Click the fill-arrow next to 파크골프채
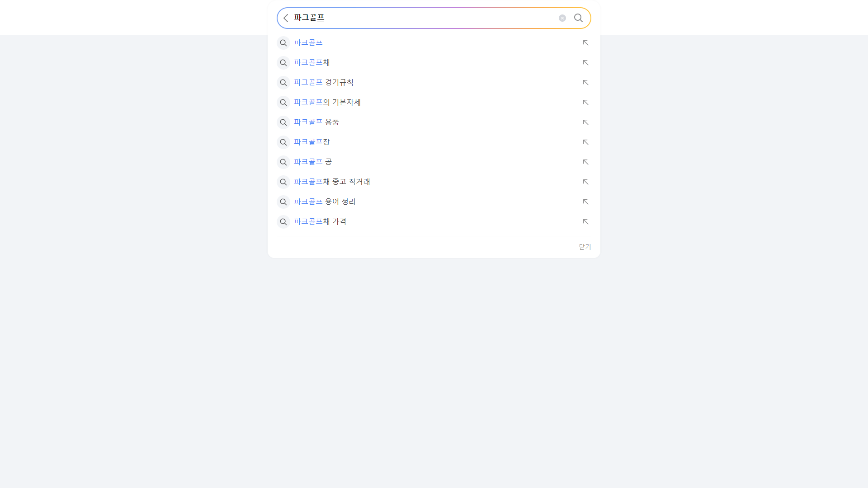The width and height of the screenshot is (868, 488). pos(585,62)
